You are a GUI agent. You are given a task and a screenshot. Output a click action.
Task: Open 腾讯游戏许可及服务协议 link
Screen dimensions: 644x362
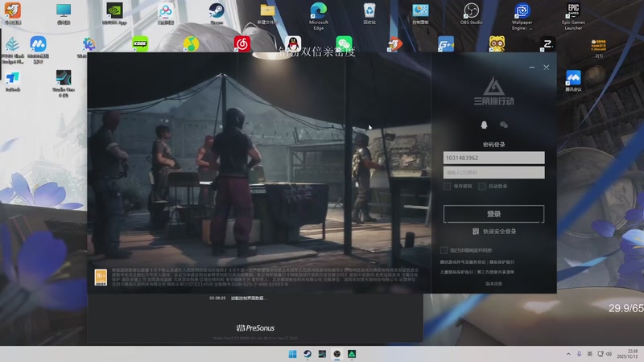463,262
